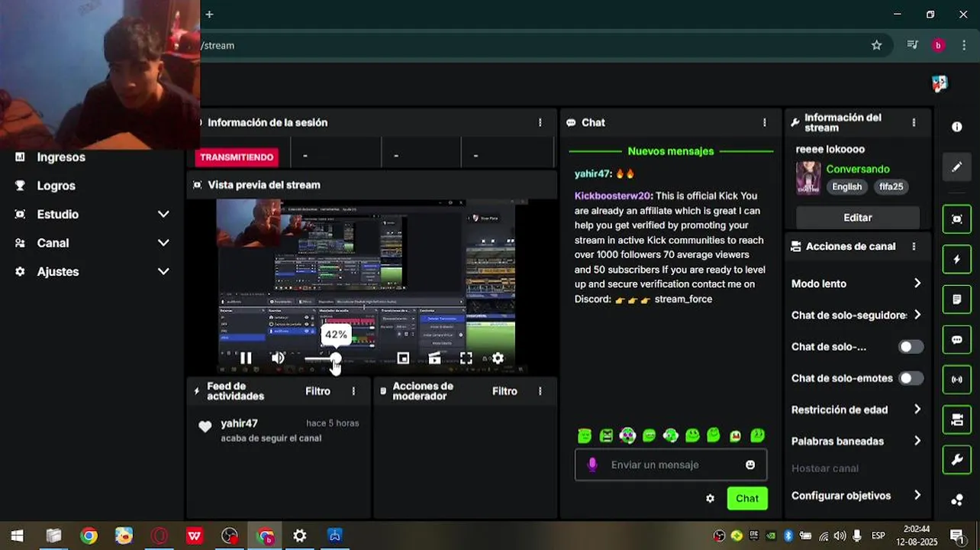Open Windows notification center
Screen dimensions: 980x550
pyautogui.click(x=956, y=535)
